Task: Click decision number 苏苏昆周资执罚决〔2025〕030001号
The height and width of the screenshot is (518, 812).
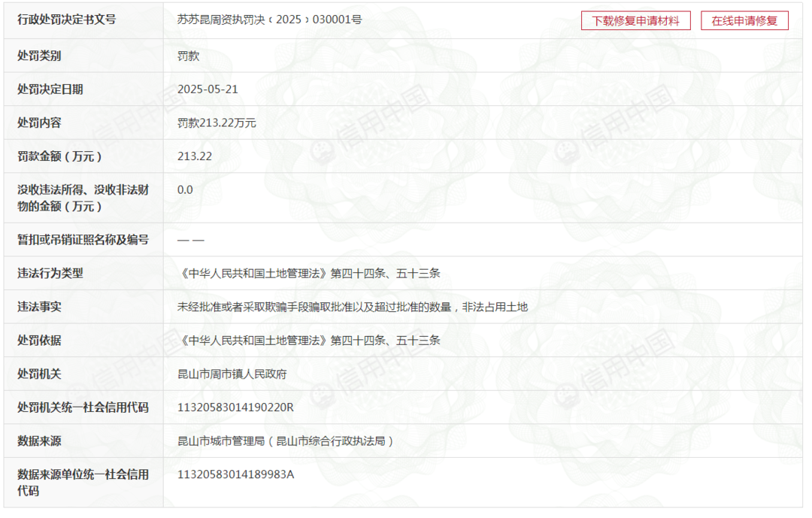Action: coord(269,20)
